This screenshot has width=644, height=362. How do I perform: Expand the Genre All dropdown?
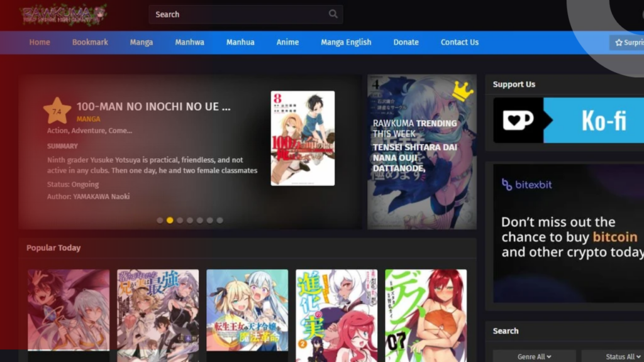click(534, 356)
